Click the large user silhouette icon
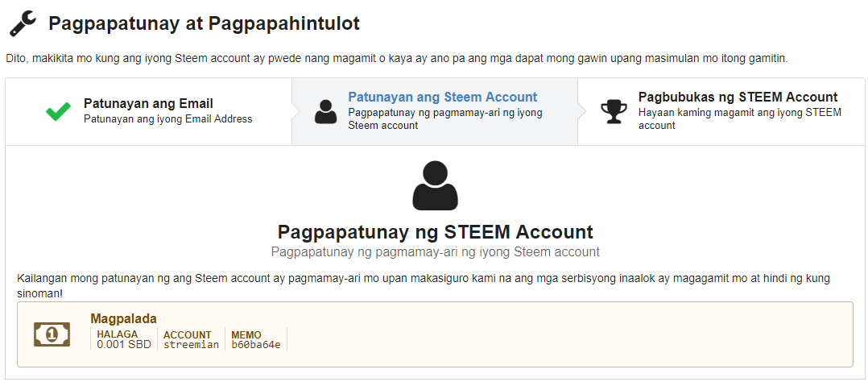The width and height of the screenshot is (868, 386). pos(435,185)
